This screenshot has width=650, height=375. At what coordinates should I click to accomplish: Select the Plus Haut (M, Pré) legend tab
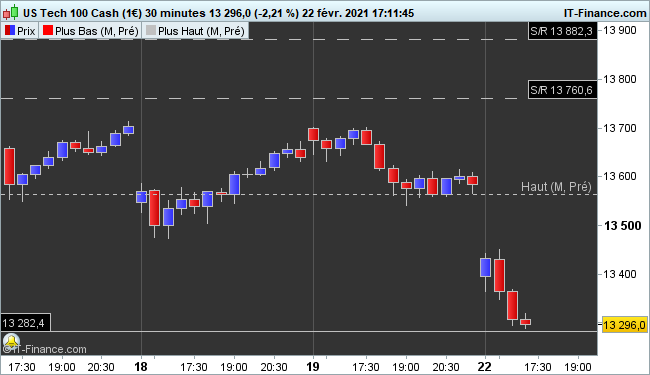195,31
